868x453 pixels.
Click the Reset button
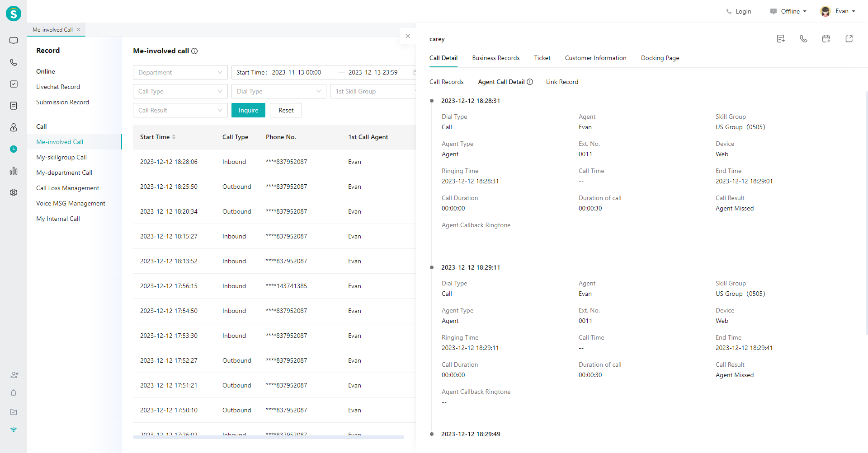pos(286,110)
